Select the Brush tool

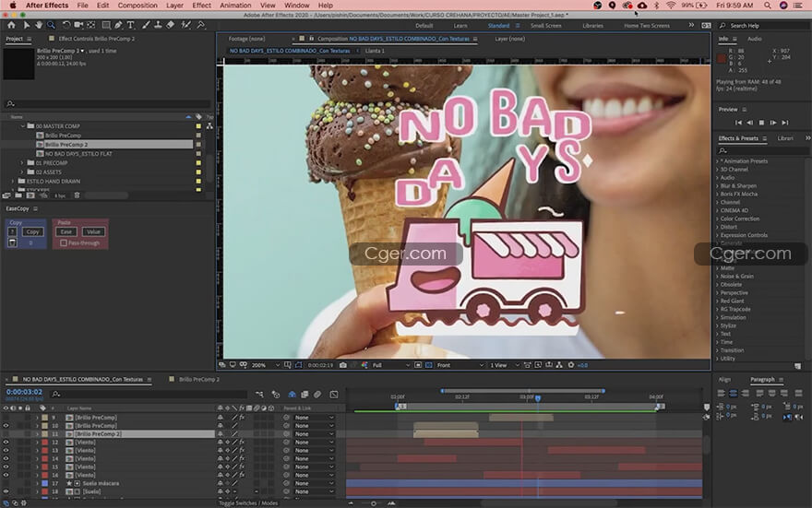[146, 25]
